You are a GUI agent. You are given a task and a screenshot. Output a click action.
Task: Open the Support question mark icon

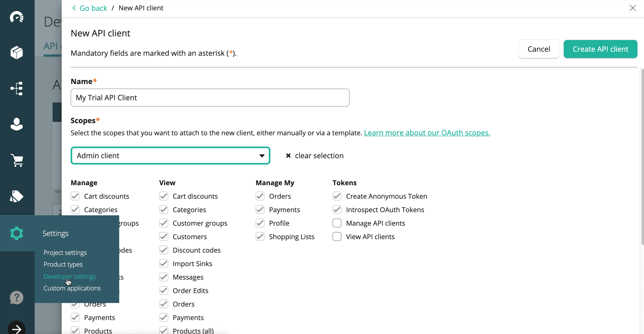[16, 297]
